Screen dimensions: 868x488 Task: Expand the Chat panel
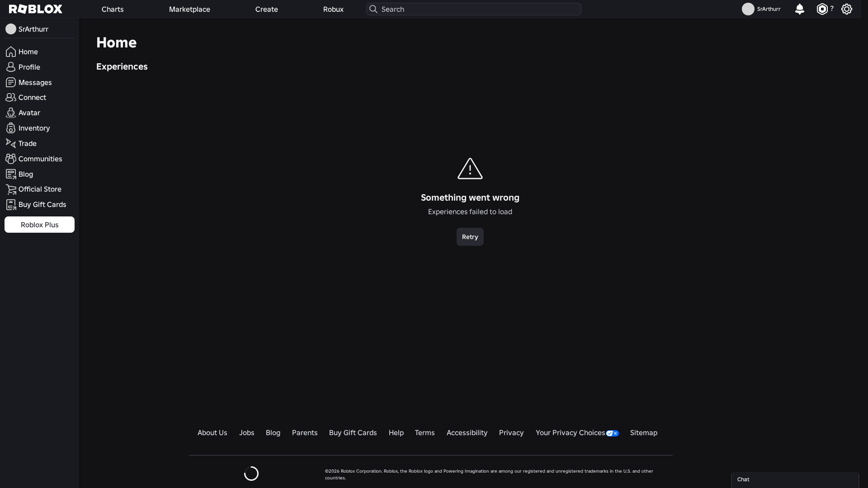coord(795,480)
